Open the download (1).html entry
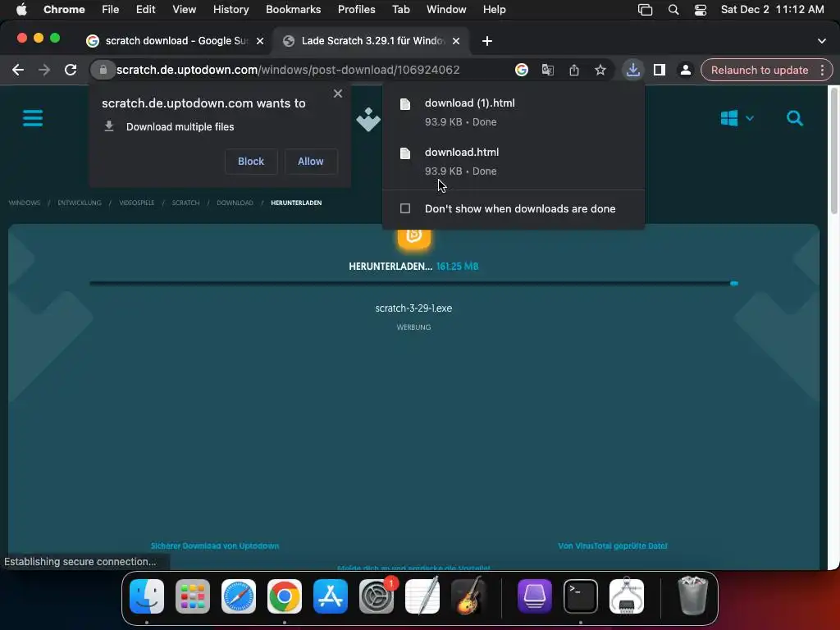Image resolution: width=840 pixels, height=630 pixels. (514, 112)
